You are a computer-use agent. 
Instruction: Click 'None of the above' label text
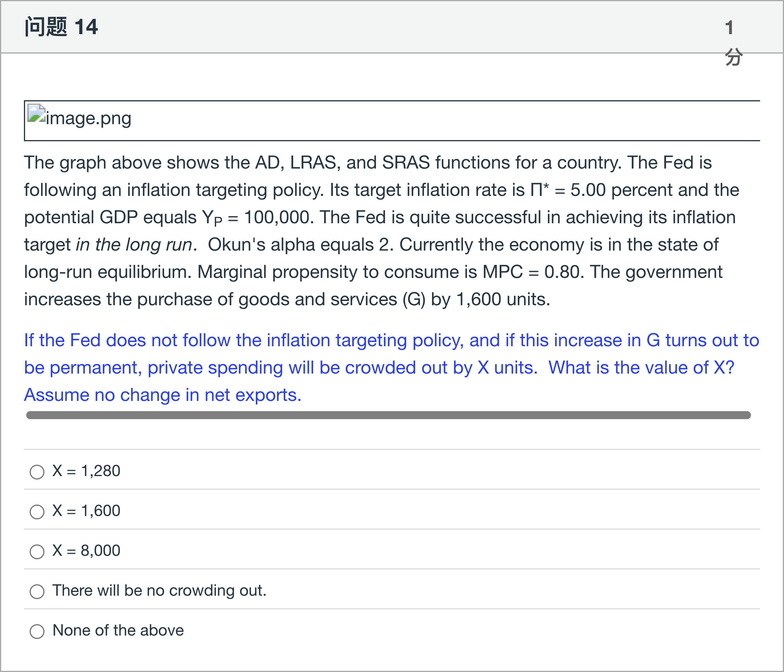(118, 630)
